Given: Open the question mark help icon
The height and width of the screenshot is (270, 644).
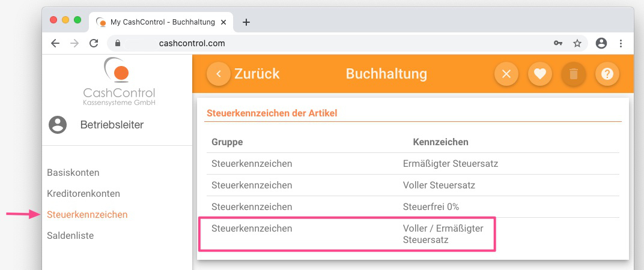Looking at the screenshot, I should [x=607, y=74].
